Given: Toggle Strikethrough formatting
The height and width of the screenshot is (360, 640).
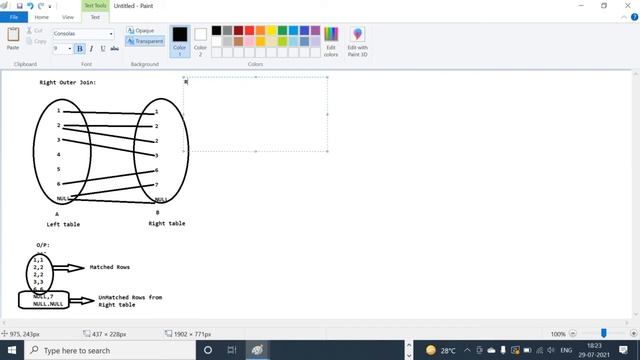Looking at the screenshot, I should 115,49.
